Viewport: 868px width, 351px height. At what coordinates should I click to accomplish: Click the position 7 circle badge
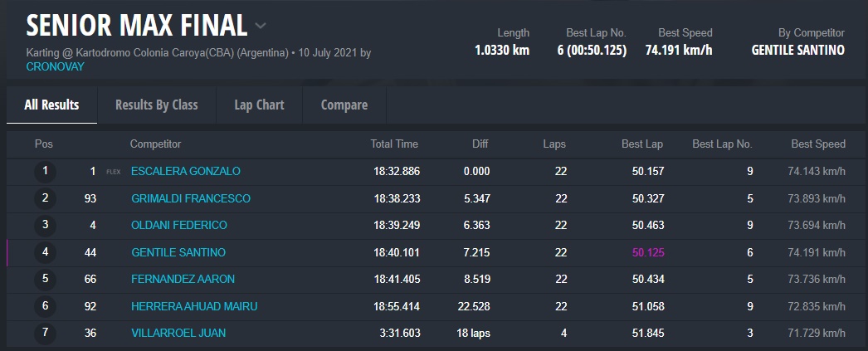click(x=46, y=333)
